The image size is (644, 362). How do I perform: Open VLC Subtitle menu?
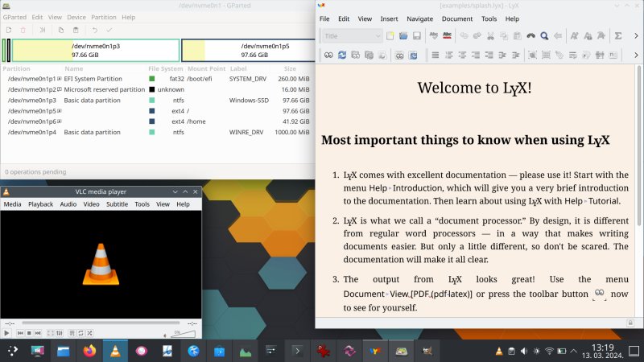[117, 204]
